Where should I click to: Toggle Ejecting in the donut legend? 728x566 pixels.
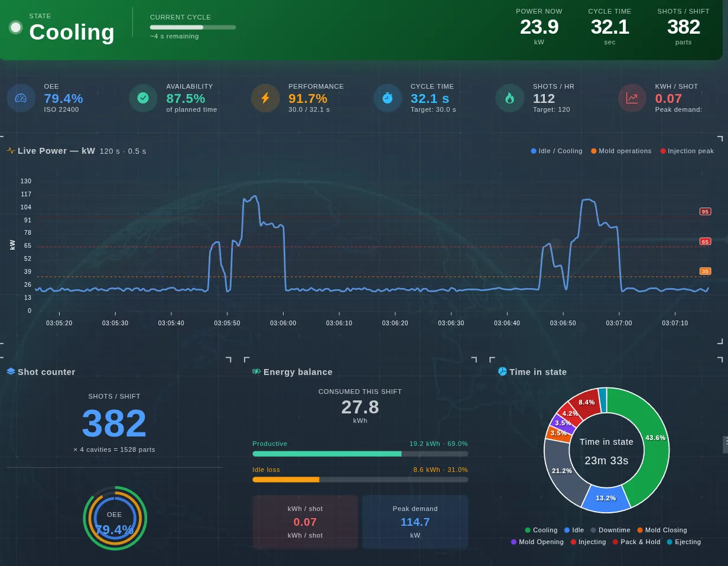pyautogui.click(x=684, y=542)
